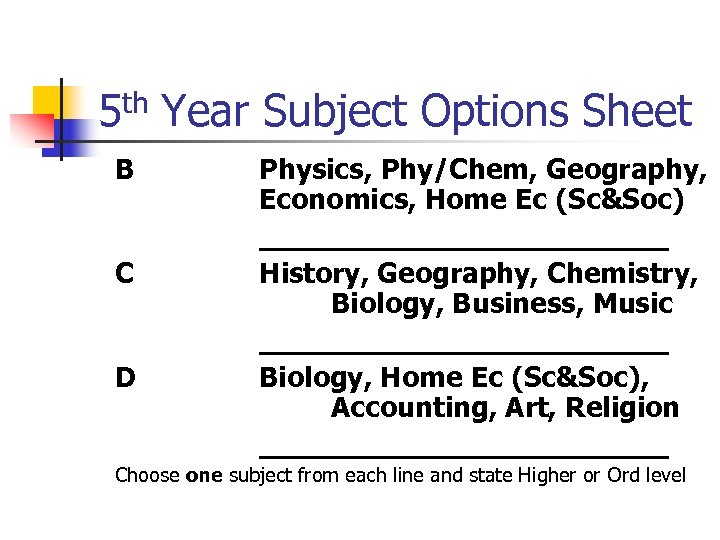This screenshot has width=720, height=540.
Task: Click the line D label
Action: (125, 377)
